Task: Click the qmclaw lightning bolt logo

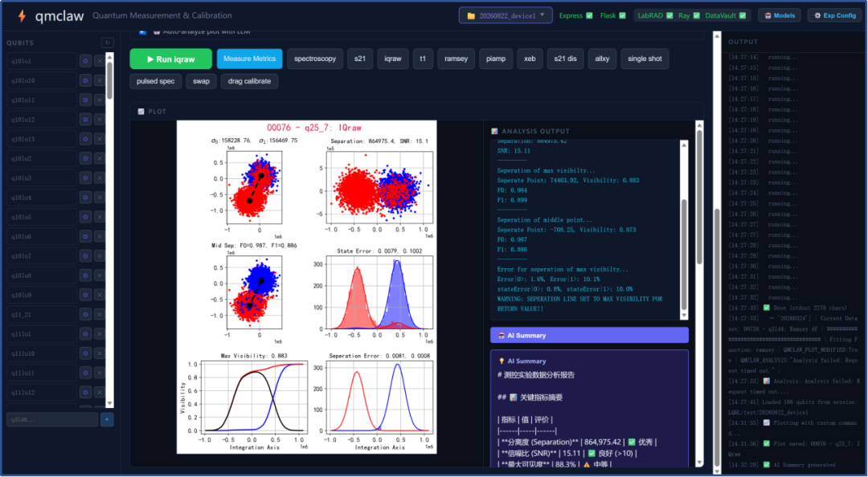Action: (x=22, y=15)
